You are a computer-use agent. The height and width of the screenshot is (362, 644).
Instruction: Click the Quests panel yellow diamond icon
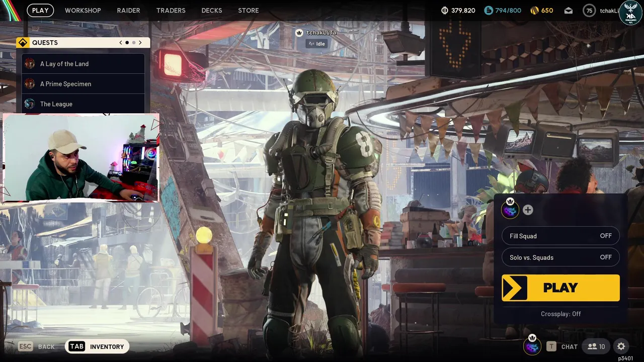point(23,43)
